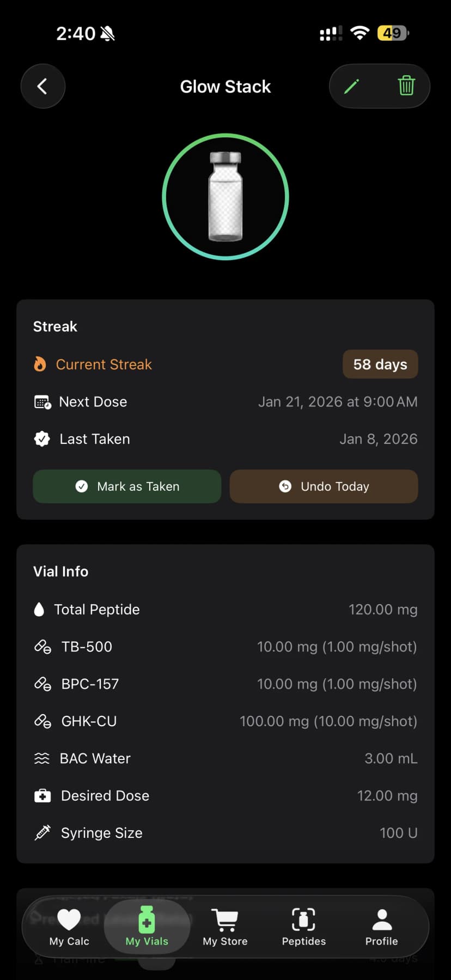Tap the Desired Dose medkit icon
451x980 pixels.
42,796
